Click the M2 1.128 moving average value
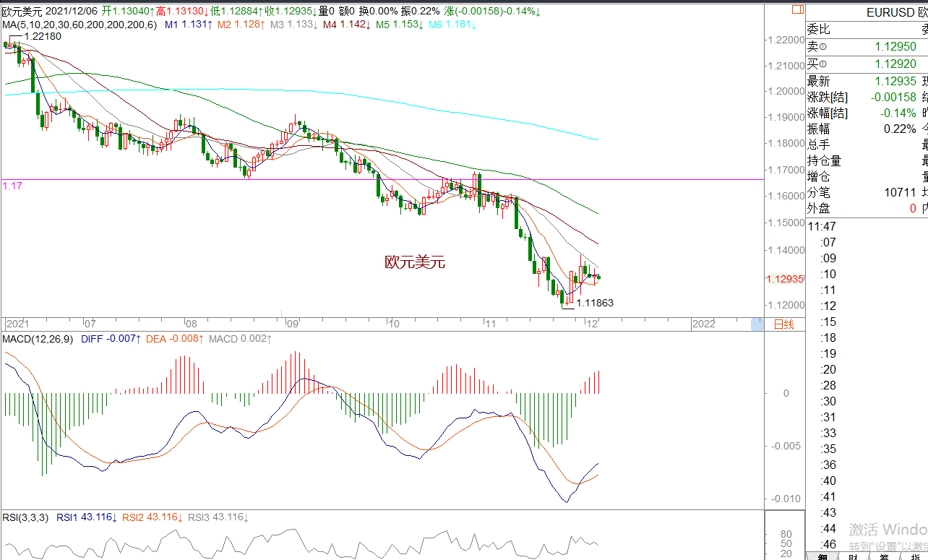928x560 pixels. point(241,25)
